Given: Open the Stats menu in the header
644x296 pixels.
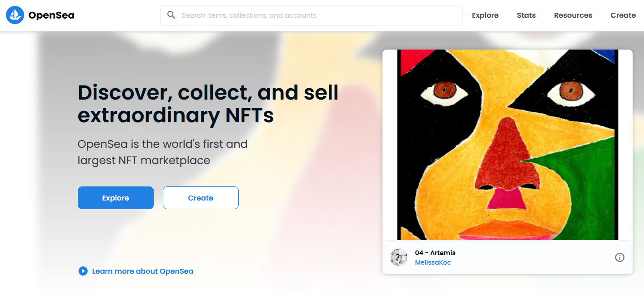Looking at the screenshot, I should (x=526, y=15).
